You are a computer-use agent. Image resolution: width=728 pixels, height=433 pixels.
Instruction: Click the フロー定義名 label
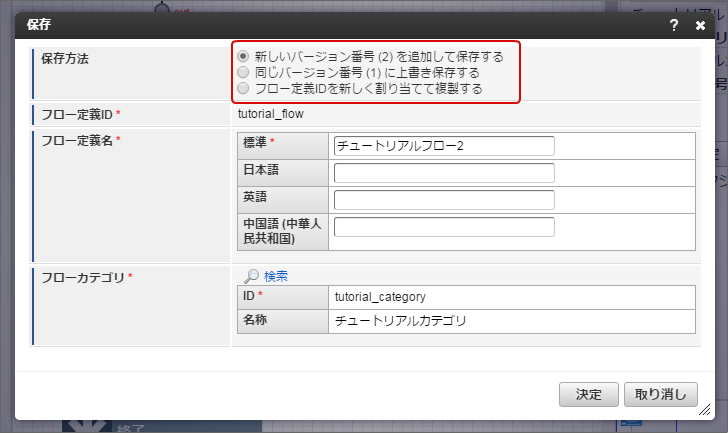click(x=77, y=140)
